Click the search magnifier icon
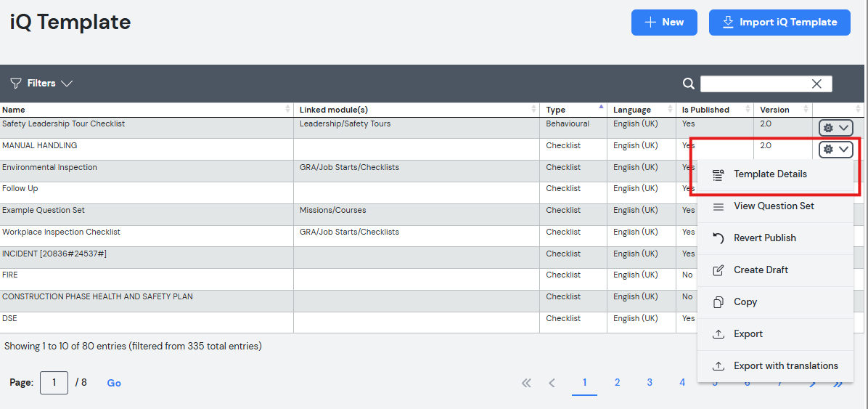The image size is (868, 409). coord(688,84)
